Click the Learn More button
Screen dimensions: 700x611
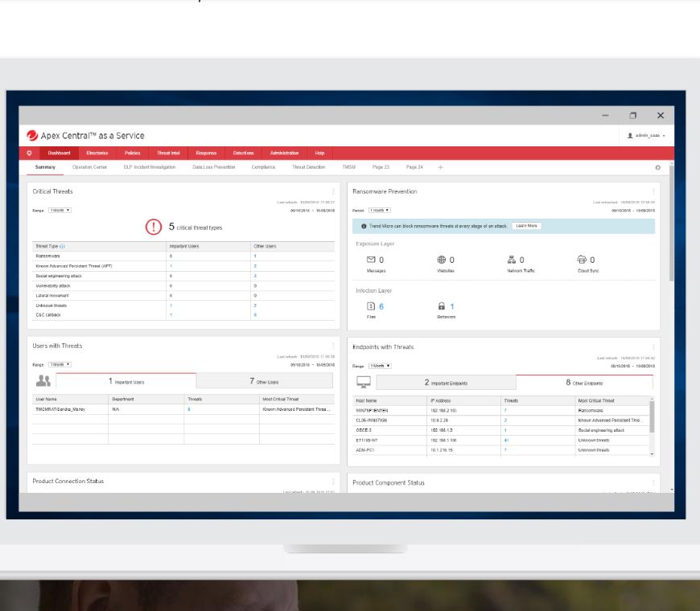526,226
